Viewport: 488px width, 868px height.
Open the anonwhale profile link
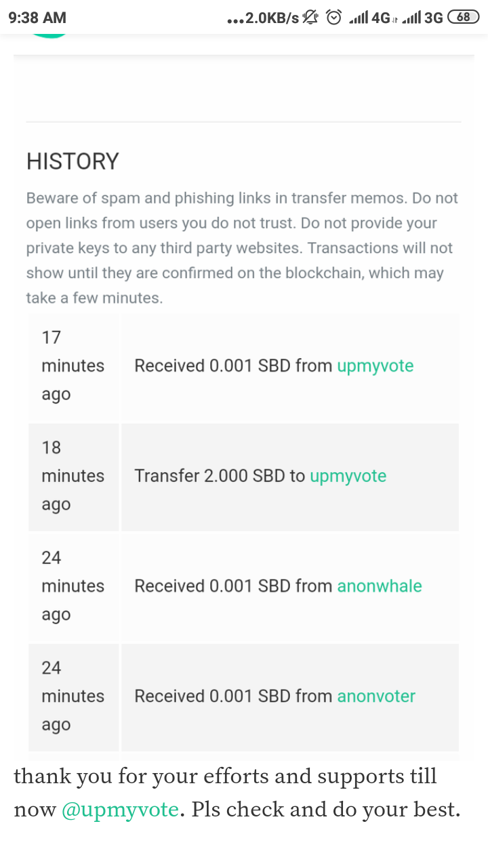pos(380,586)
